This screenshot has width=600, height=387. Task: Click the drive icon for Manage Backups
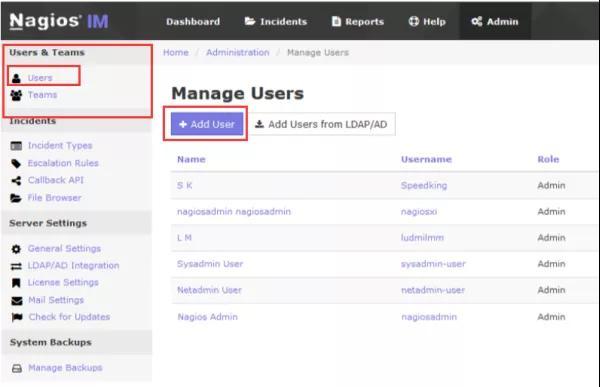pos(16,368)
